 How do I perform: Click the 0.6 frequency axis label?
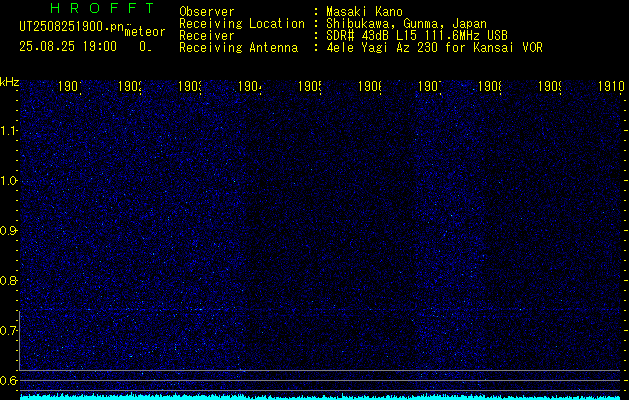tap(8, 380)
